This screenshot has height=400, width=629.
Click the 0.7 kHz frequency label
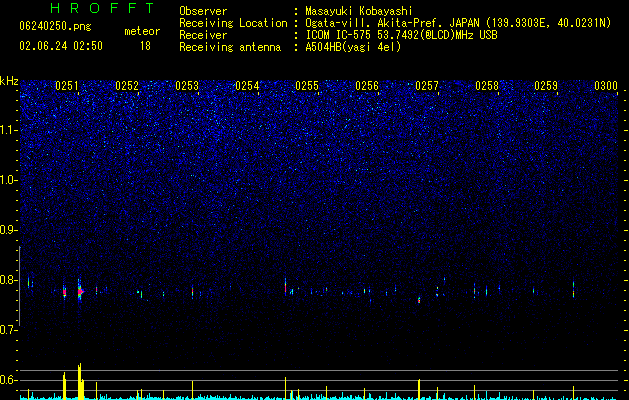pos(9,330)
